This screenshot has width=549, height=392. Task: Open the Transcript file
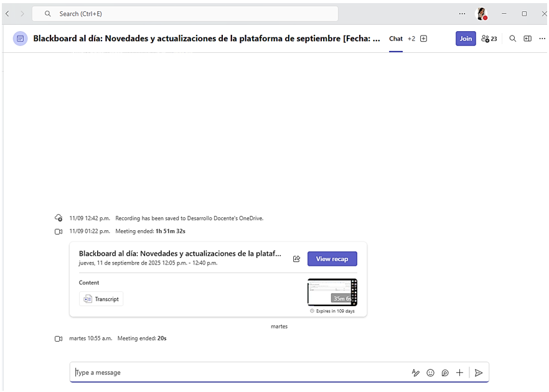point(101,299)
